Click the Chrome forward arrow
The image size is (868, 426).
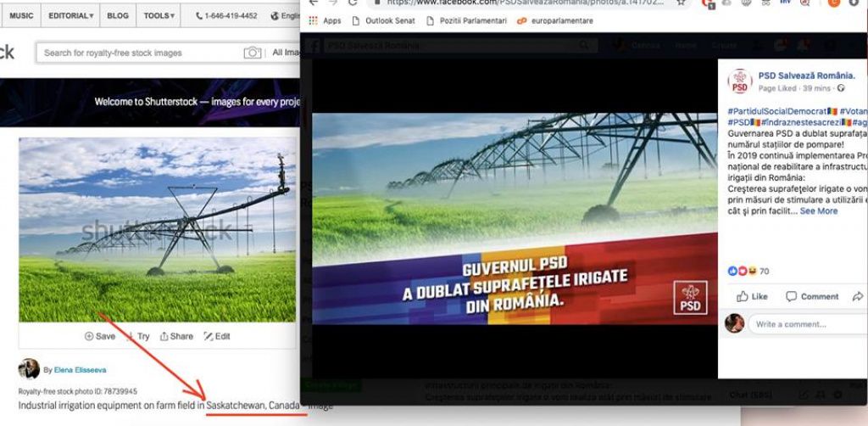pyautogui.click(x=332, y=3)
